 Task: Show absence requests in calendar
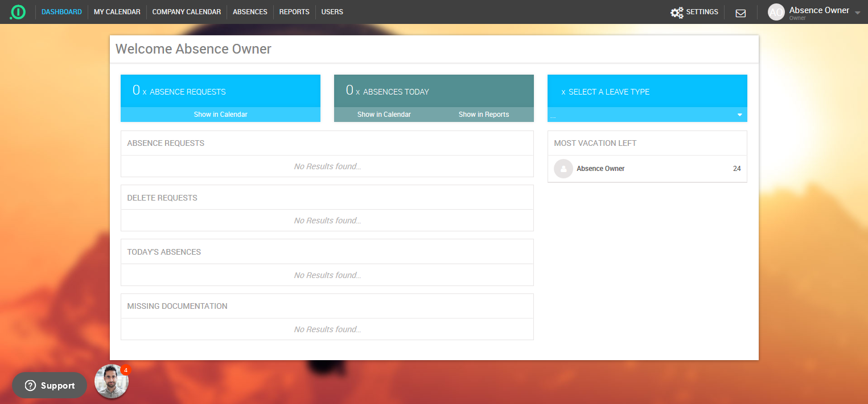[220, 115]
